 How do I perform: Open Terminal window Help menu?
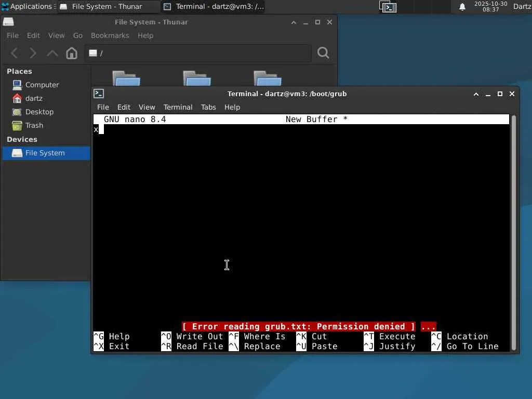pos(232,107)
